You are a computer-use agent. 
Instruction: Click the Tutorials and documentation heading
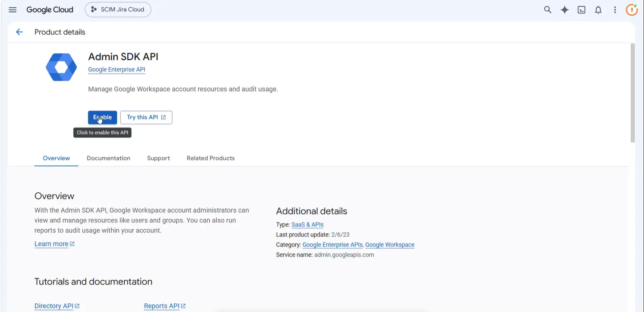point(93,281)
